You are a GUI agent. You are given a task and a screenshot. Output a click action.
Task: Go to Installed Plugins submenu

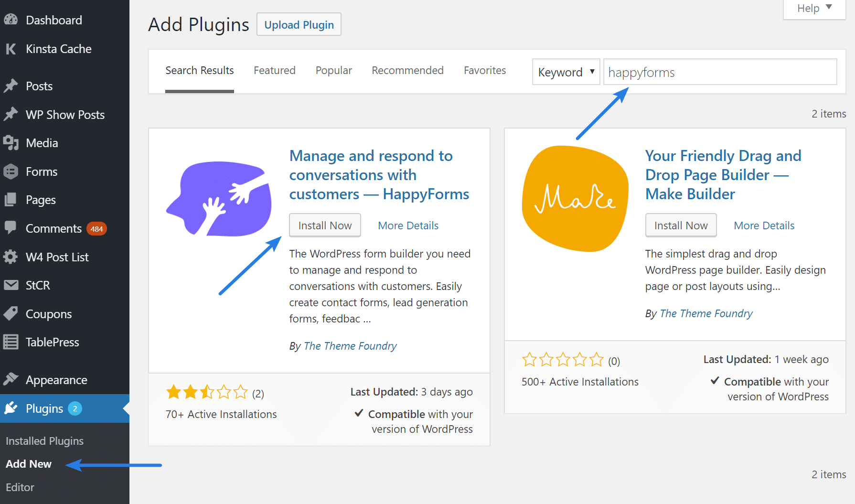[44, 441]
